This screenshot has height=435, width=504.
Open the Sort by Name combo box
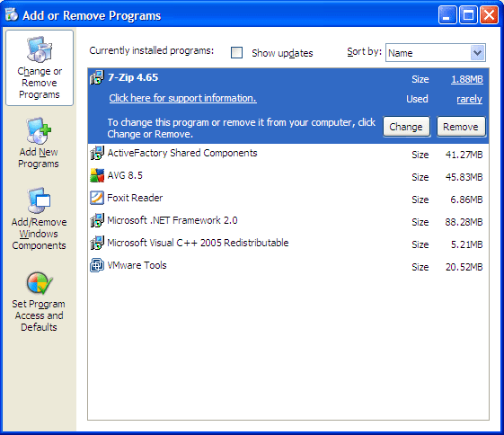pos(436,53)
